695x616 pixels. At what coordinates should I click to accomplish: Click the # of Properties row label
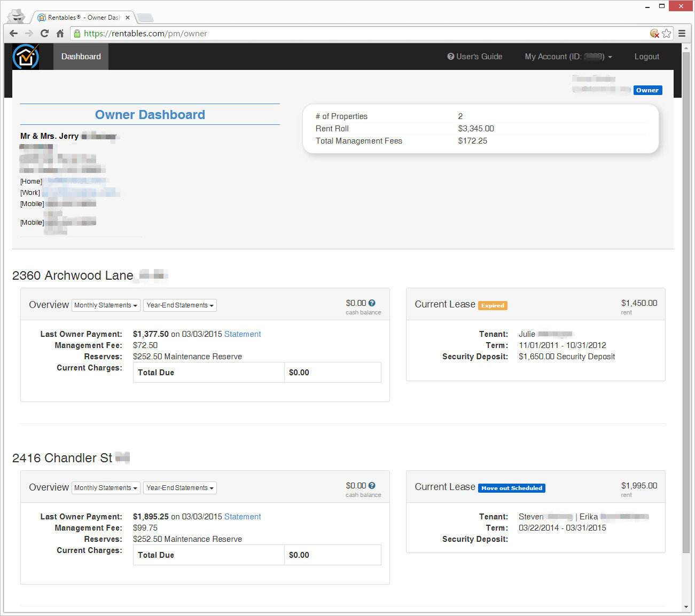341,116
